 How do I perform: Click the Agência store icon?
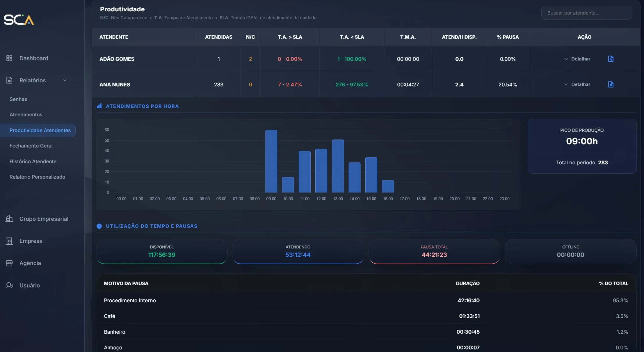(x=9, y=263)
